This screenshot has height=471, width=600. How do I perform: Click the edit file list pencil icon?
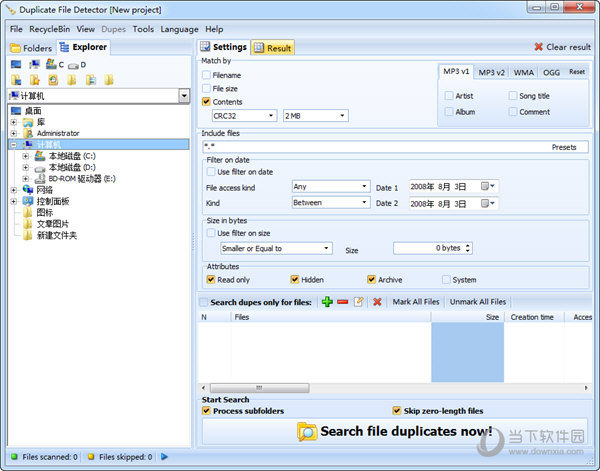359,302
